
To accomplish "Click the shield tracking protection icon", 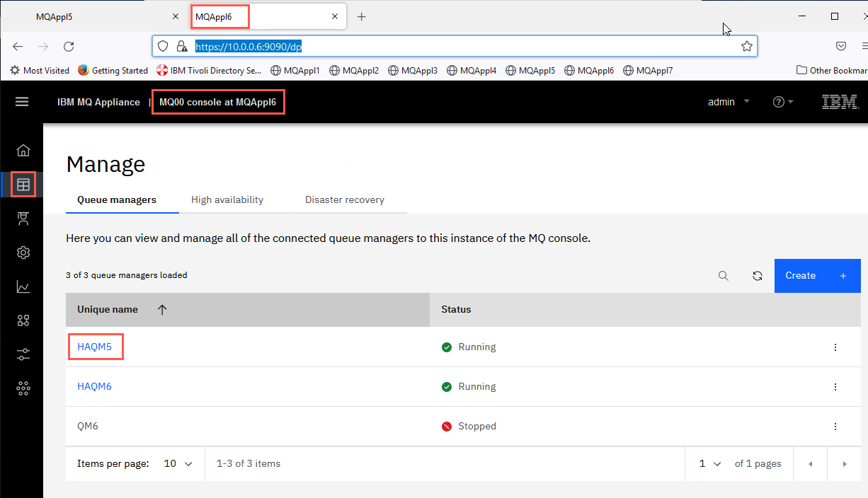I will pyautogui.click(x=163, y=46).
